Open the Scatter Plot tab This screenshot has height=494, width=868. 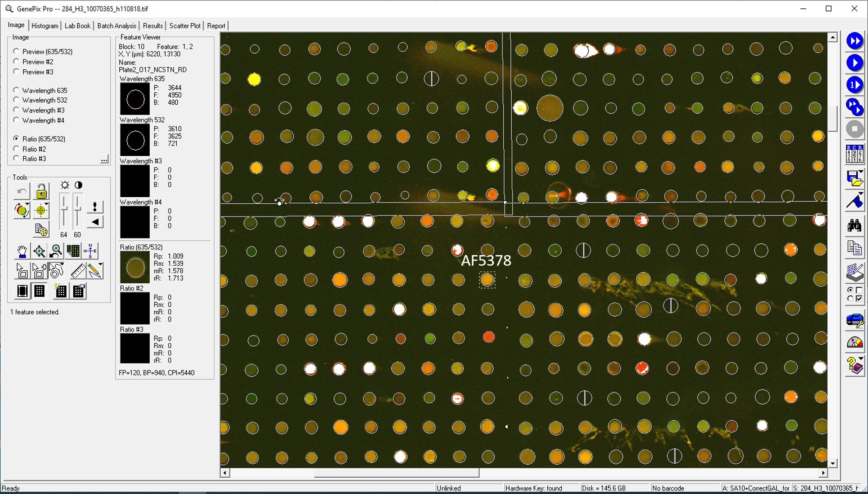tap(185, 26)
